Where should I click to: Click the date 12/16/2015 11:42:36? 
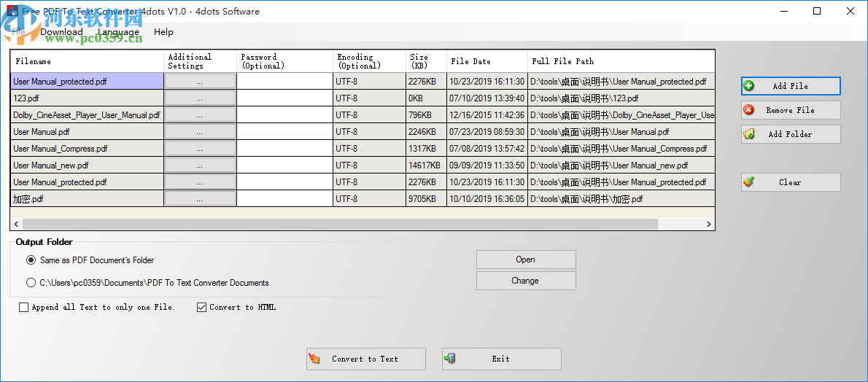(x=487, y=115)
